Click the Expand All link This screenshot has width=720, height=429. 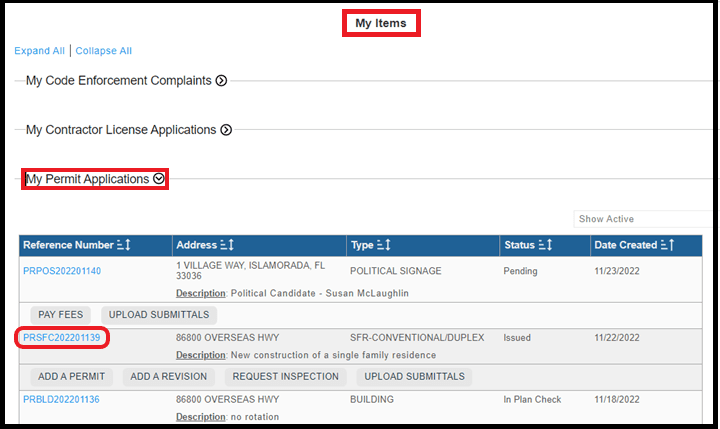pyautogui.click(x=40, y=51)
